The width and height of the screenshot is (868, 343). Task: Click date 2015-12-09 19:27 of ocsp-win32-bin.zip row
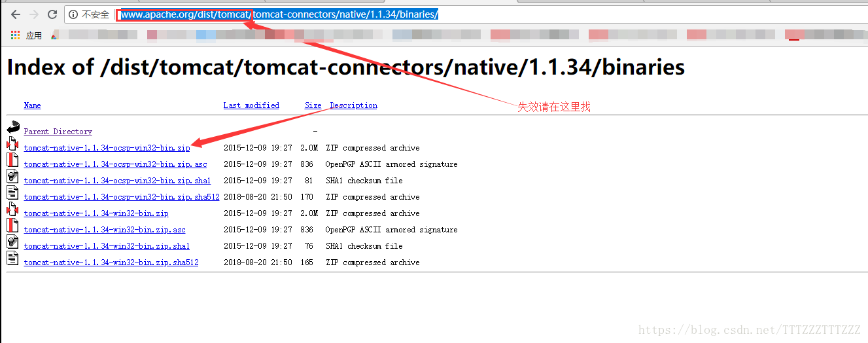click(x=258, y=148)
